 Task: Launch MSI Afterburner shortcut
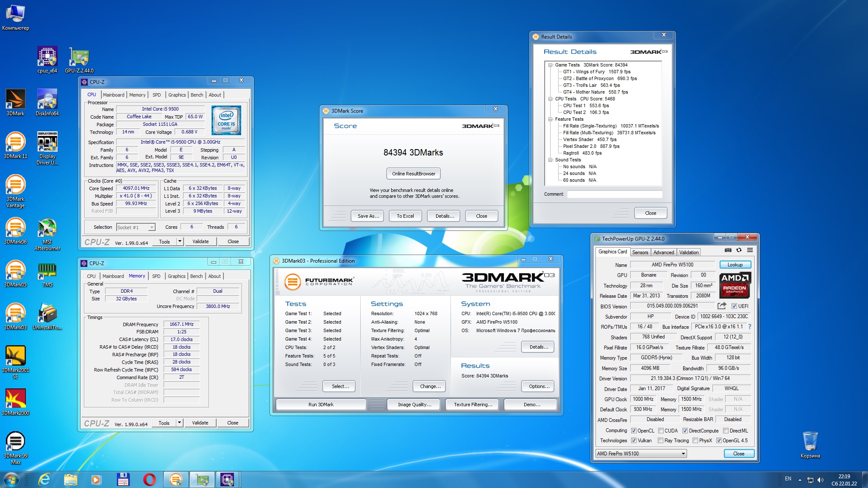pos(47,234)
